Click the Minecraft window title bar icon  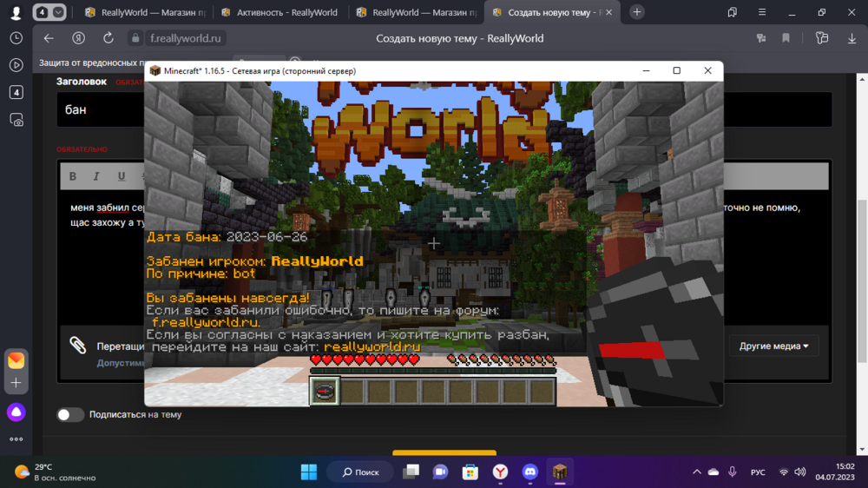[x=155, y=71]
